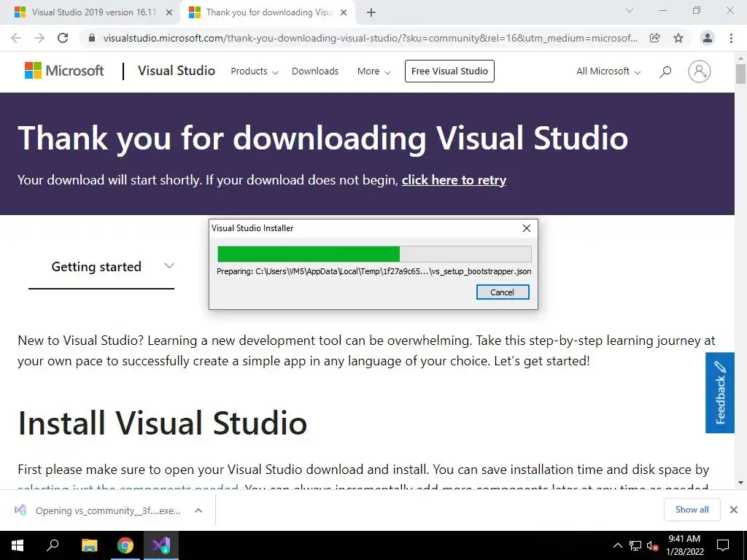Close the Visual Studio 2019 version 16.11 tab
747x560 pixels.
click(x=169, y=13)
